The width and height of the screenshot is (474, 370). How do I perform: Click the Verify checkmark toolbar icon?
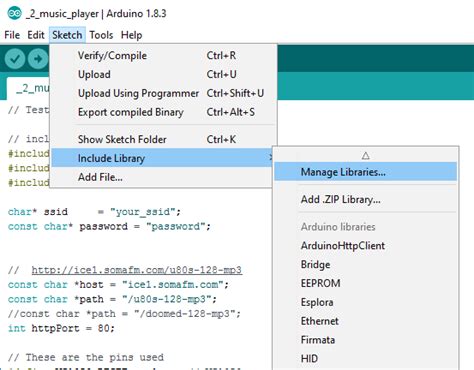coord(15,59)
